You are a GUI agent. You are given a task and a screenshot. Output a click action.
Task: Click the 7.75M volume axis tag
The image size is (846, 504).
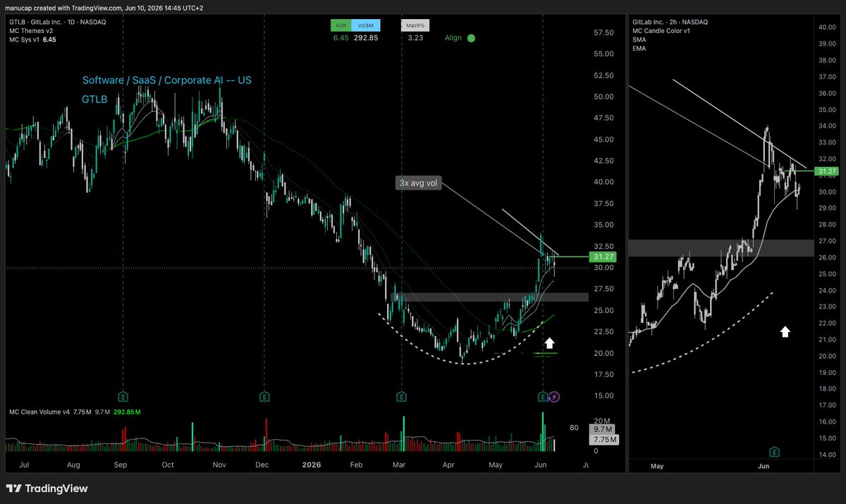604,440
